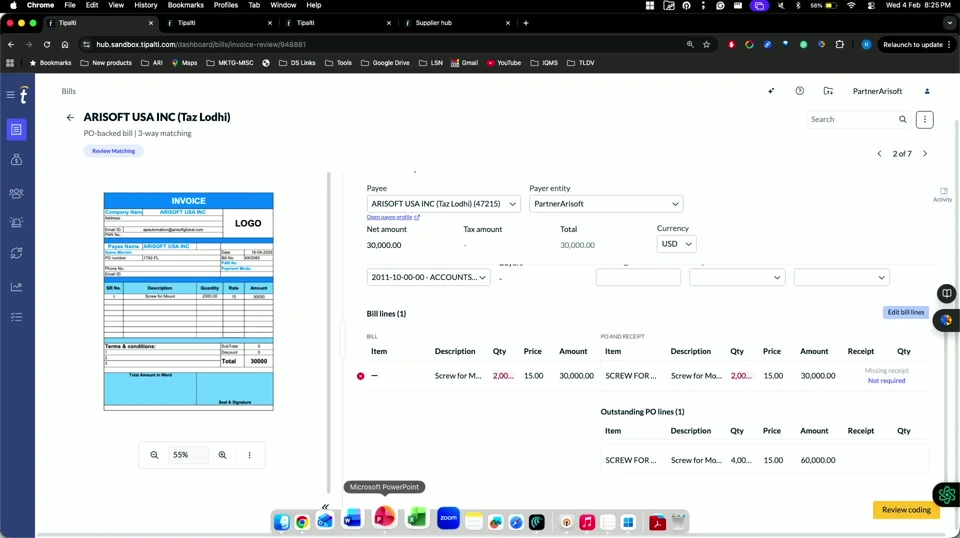This screenshot has width=960, height=538.
Task: Expand the Chrome tab search chevron
Action: point(950,23)
